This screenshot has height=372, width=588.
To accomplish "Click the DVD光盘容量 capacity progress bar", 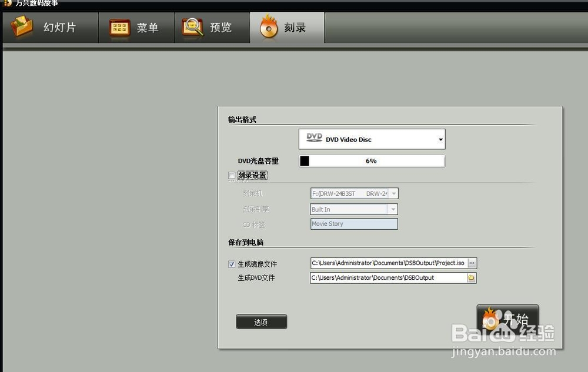I will coord(372,160).
